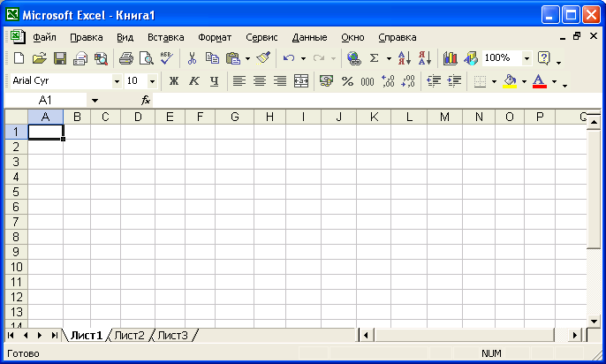Open Print Preview magnifier icon

pos(147,58)
